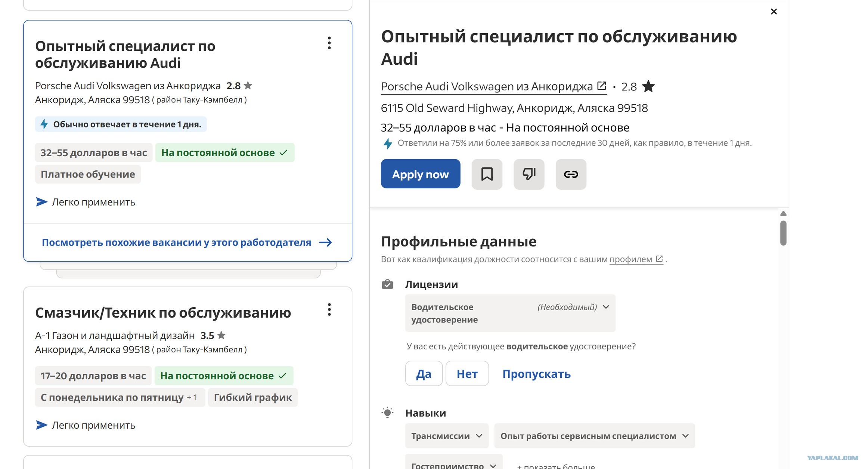The height and width of the screenshot is (469, 868).
Task: Click the Apply now button
Action: (421, 174)
